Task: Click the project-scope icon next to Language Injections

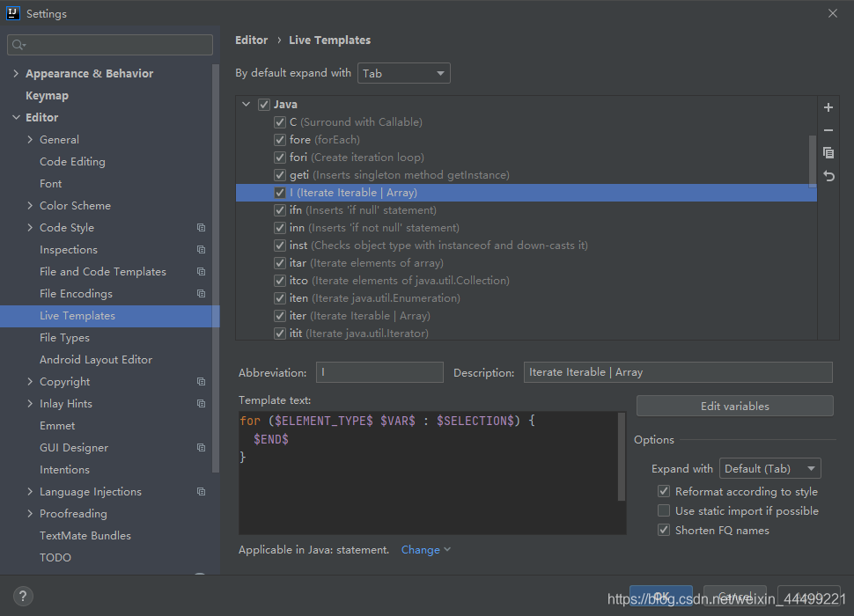Action: (201, 491)
